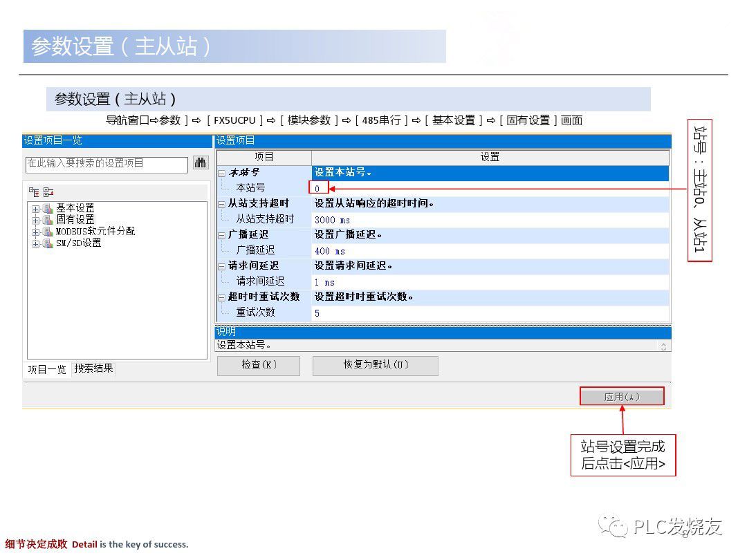747x560 pixels.
Task: Click the 基本设置 folder icon
Action: point(47,208)
